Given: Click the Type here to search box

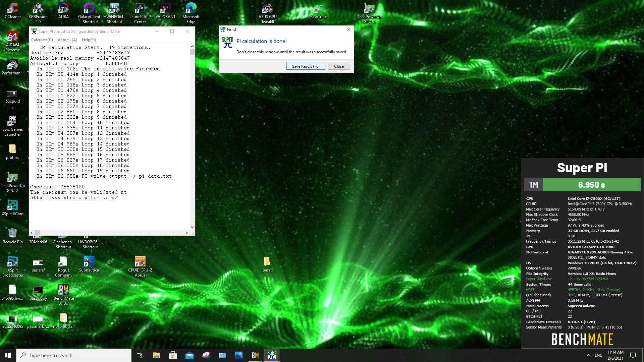Looking at the screenshot, I should (74, 355).
